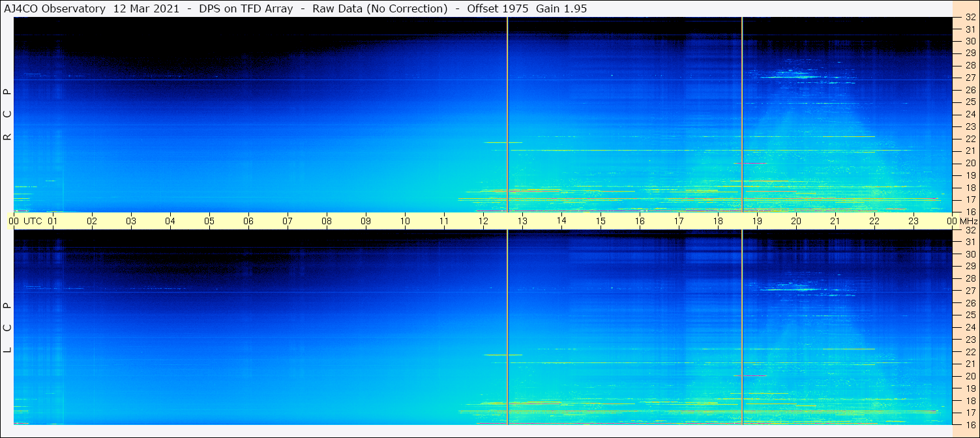The image size is (980, 438).
Task: Click the '16' MHz label of the LCP panel
Action: click(970, 424)
